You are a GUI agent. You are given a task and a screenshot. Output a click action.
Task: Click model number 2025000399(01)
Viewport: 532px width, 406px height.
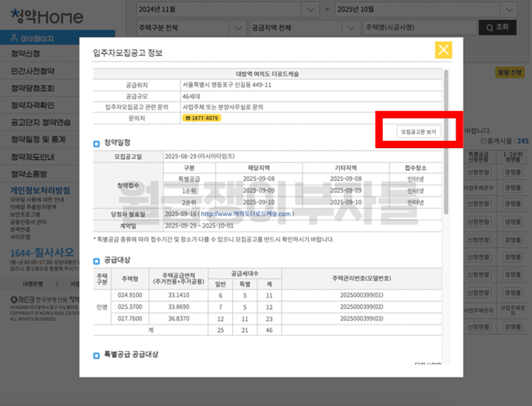pos(361,295)
